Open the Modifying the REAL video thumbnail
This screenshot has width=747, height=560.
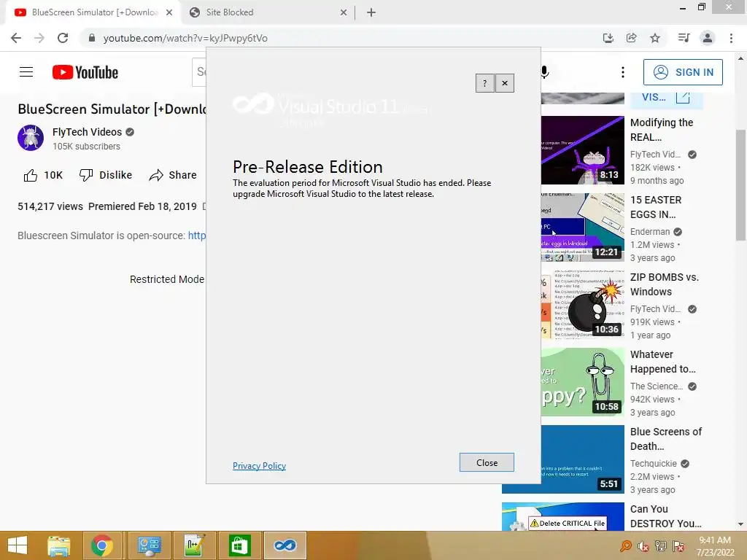tap(583, 150)
